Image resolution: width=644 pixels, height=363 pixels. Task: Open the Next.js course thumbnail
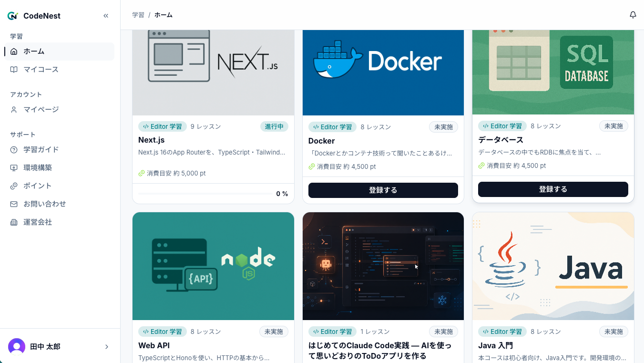coord(213,73)
